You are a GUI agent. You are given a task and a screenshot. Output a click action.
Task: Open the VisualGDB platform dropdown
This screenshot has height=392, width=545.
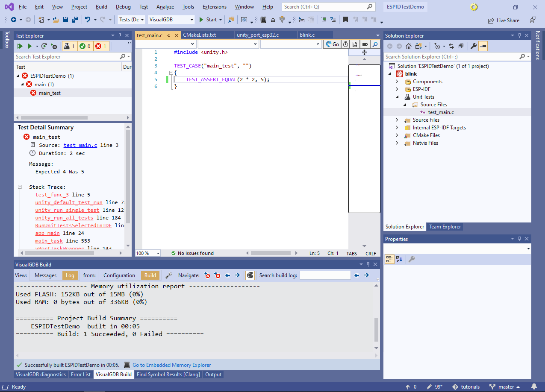tap(171, 20)
